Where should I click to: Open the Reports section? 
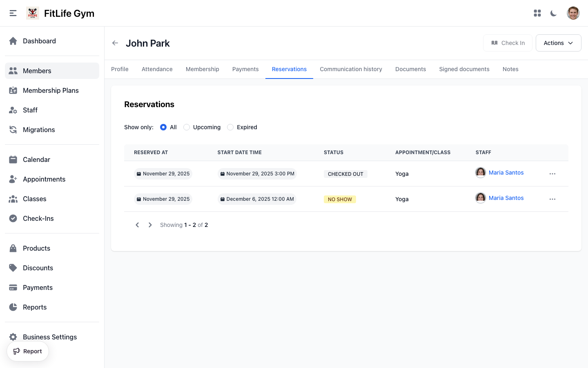pos(35,307)
